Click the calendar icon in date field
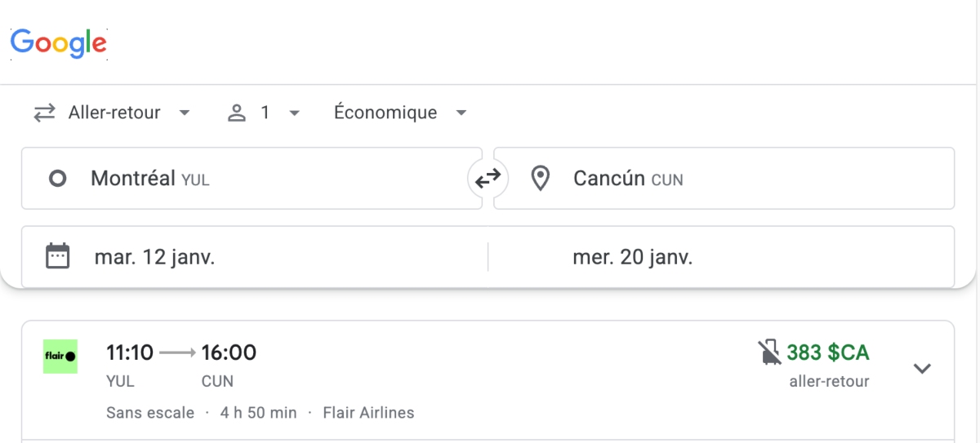This screenshot has height=443, width=980. tap(57, 257)
